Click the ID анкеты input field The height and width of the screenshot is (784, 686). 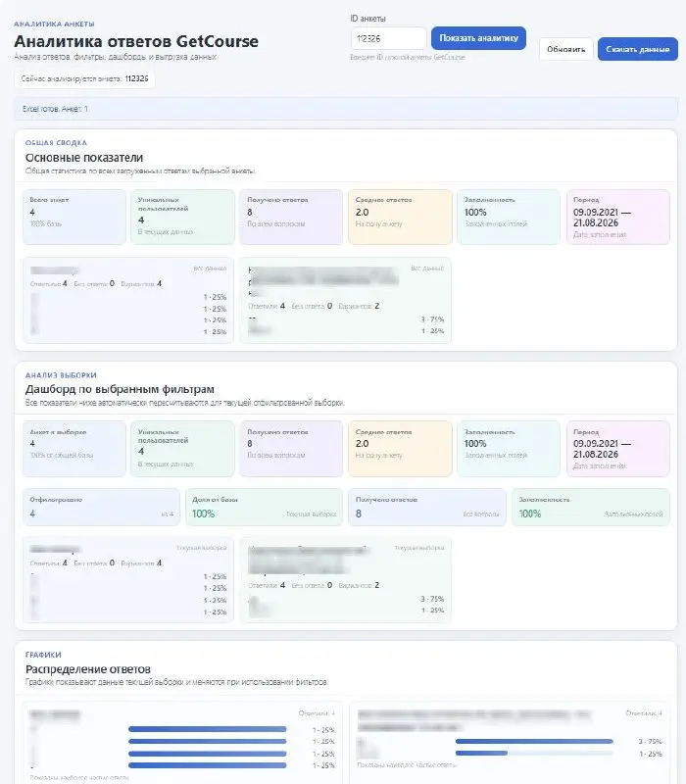pyautogui.click(x=388, y=38)
